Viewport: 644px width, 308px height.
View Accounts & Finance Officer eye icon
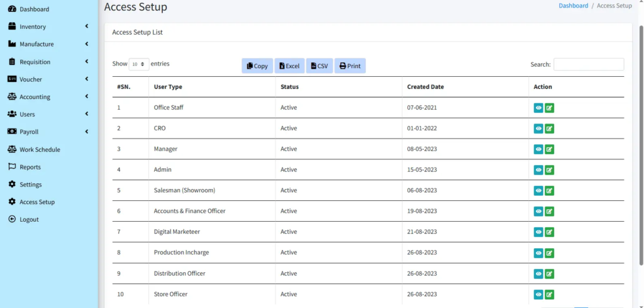point(538,212)
